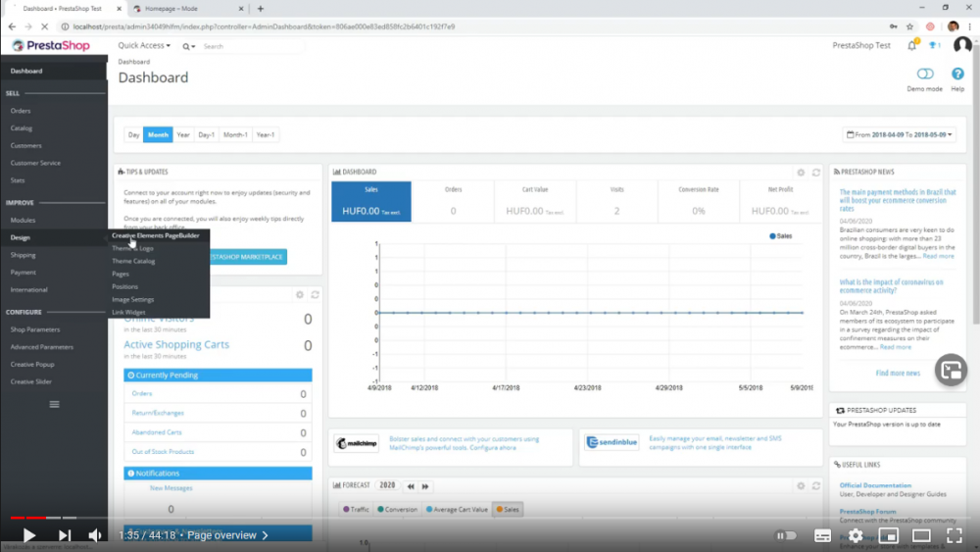Image resolution: width=980 pixels, height=552 pixels.
Task: Toggle Average Cart Value series
Action: (x=457, y=510)
